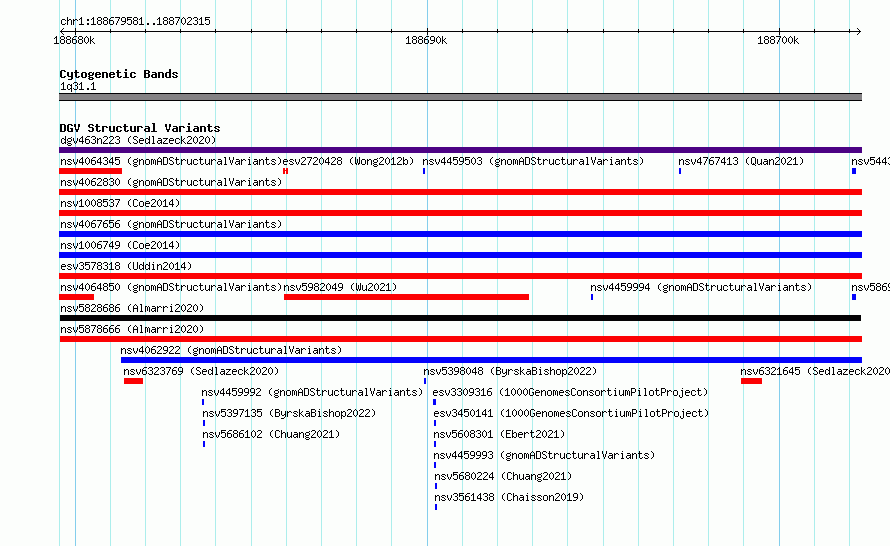Select the short red nsv4064345 bar
The height and width of the screenshot is (546, 890).
coord(90,171)
